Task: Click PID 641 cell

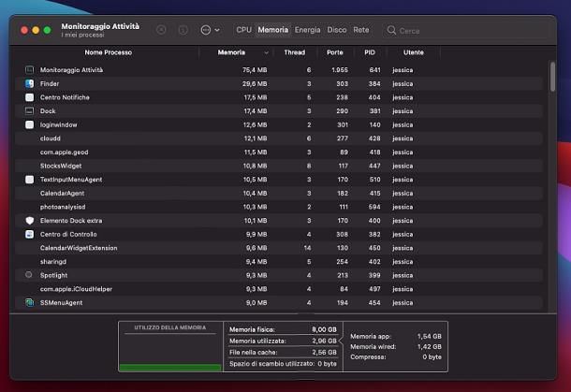Action: pos(374,70)
